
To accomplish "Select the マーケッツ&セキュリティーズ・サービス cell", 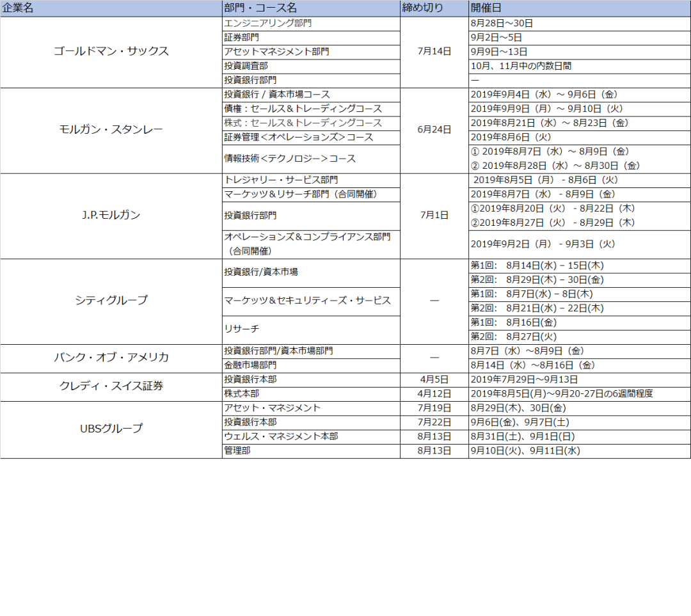I will click(x=311, y=301).
